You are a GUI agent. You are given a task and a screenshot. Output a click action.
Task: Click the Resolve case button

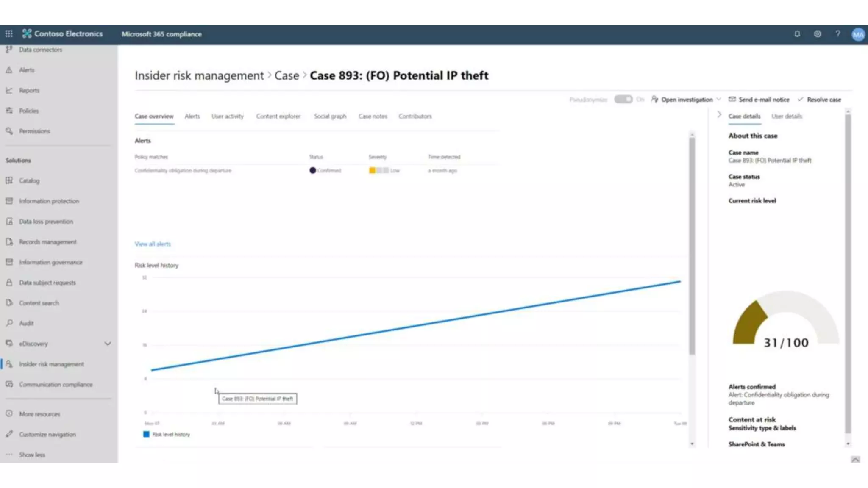tap(819, 100)
